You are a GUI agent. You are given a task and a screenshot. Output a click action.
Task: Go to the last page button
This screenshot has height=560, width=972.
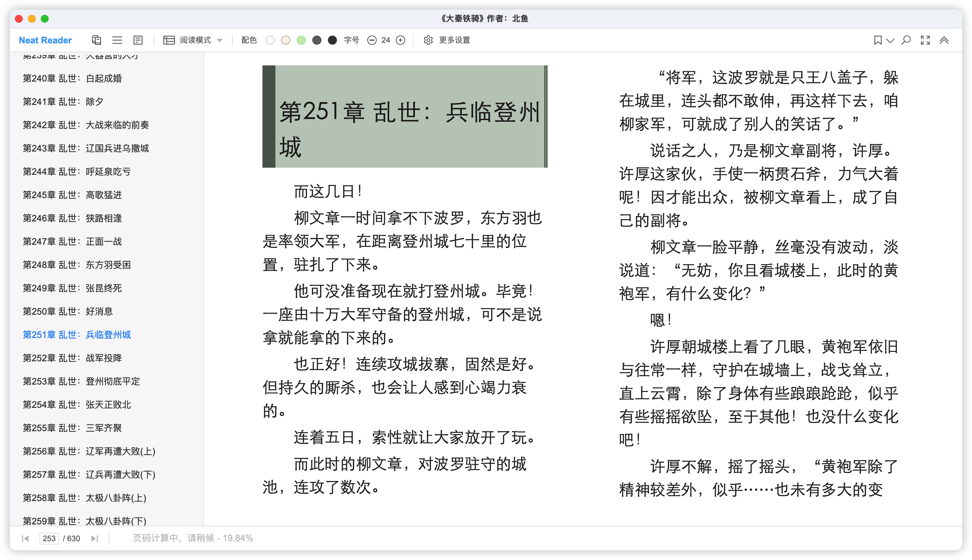tap(94, 538)
